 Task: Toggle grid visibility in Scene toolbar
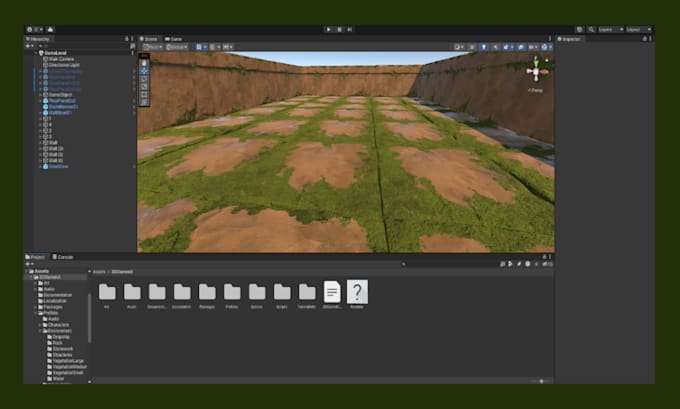(x=201, y=47)
